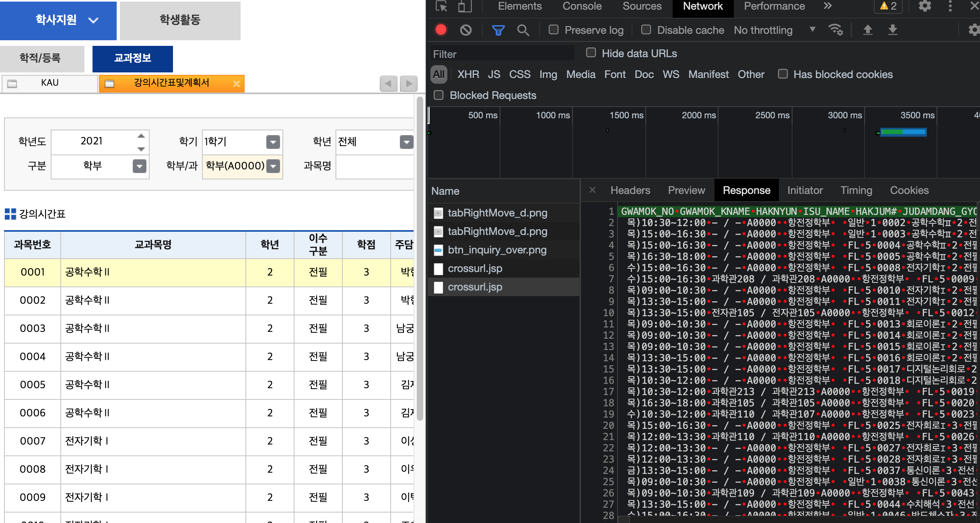Toggle the network filter funnel icon
Screen dimensions: 980x523
point(498,30)
